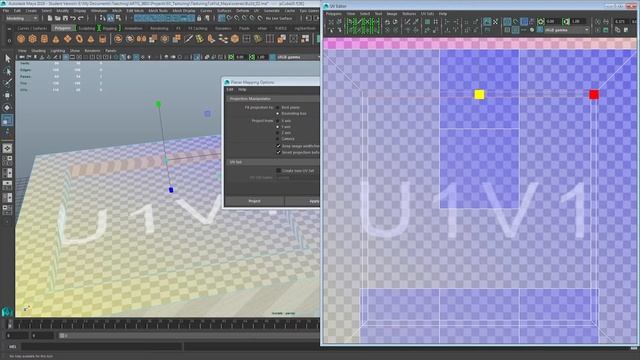The image size is (640, 360).
Task: Open the Edit Mesh menu
Action: click(135, 11)
